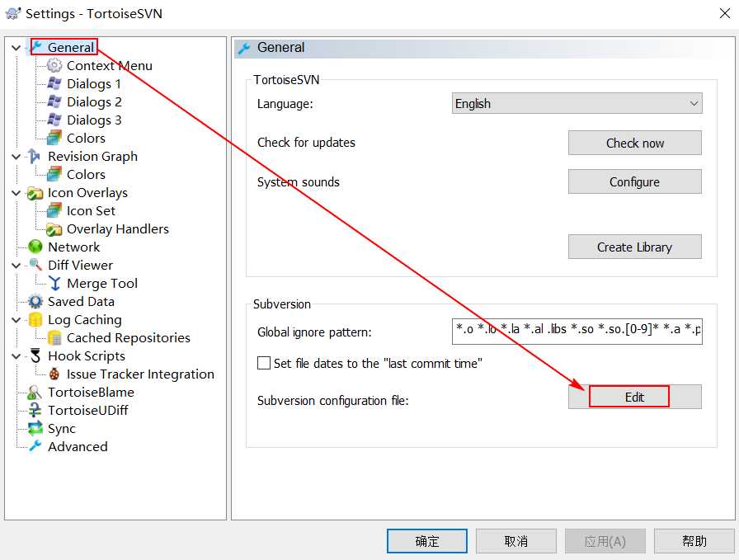Select Dialogs 3 label in tree

[x=94, y=120]
